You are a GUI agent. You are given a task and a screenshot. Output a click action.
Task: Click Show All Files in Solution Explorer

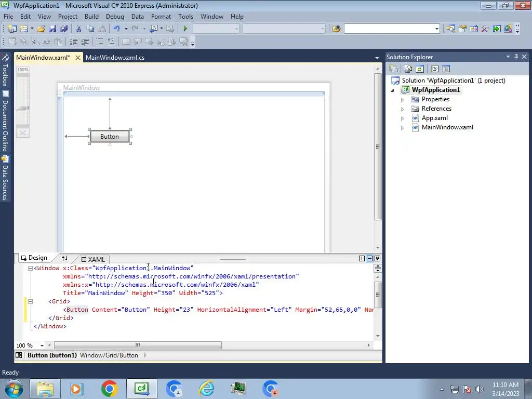click(x=408, y=69)
